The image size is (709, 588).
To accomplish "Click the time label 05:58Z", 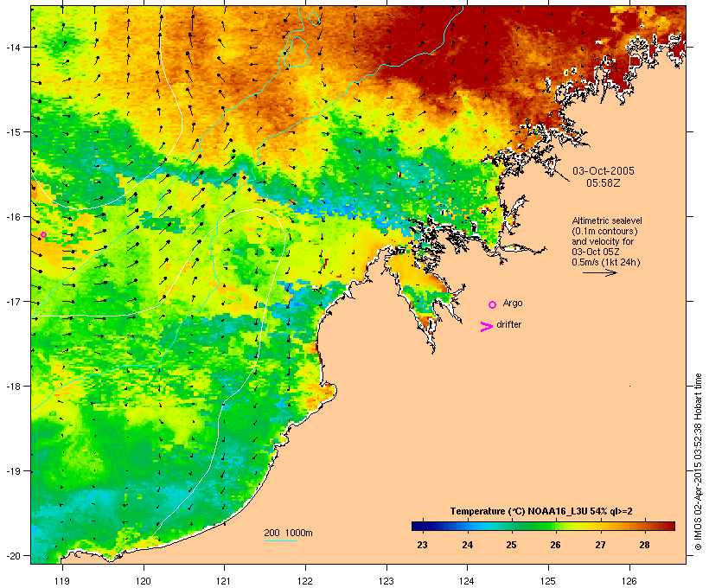I will tap(604, 183).
